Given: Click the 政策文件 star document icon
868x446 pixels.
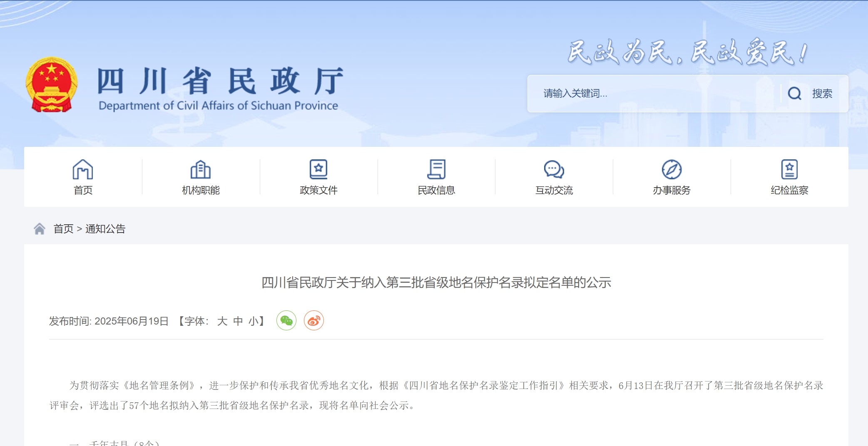Looking at the screenshot, I should point(318,169).
